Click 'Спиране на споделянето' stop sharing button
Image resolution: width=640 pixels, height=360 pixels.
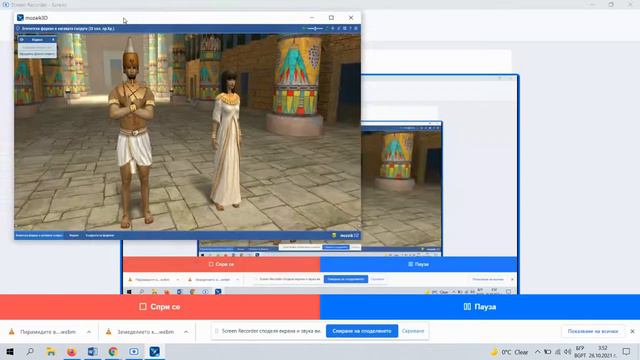pos(362,331)
